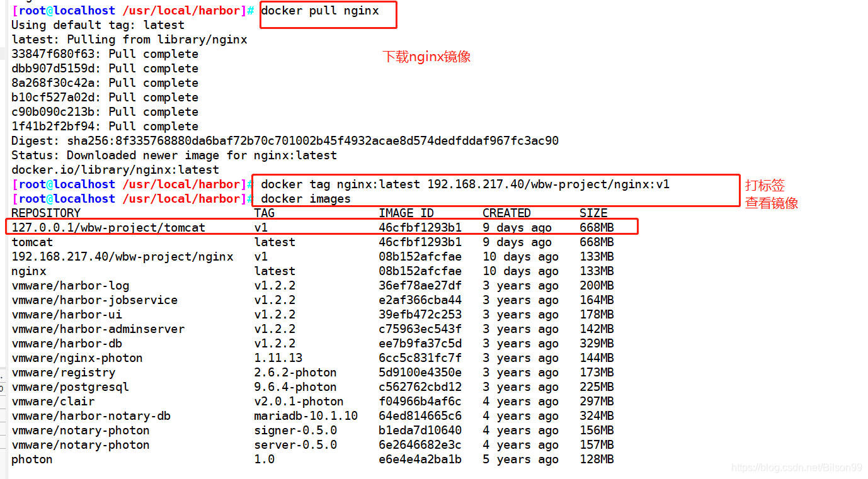Click the 'photon' repository in last row
The width and height of the screenshot is (868, 479).
pos(32,459)
